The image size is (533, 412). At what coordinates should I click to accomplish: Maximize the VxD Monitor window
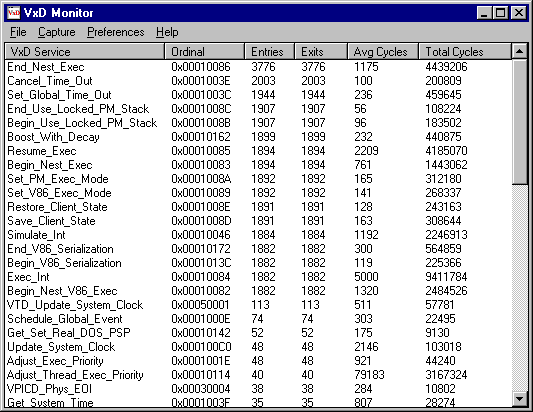pos(500,13)
